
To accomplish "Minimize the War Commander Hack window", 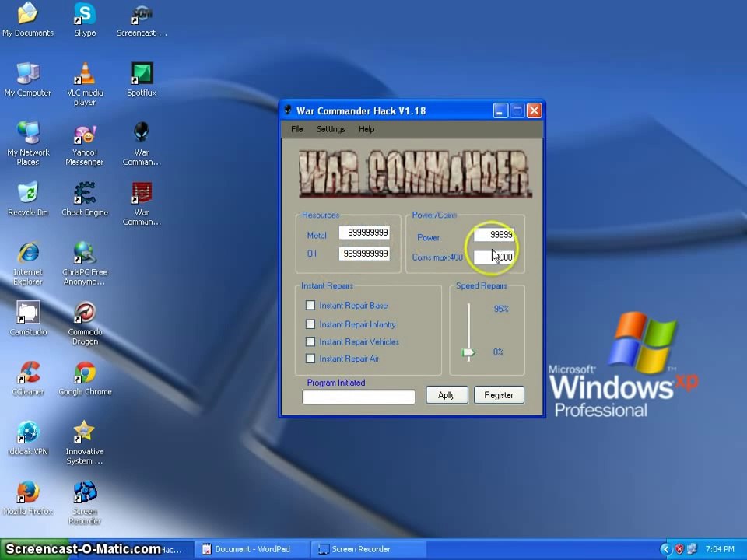I will coord(500,111).
